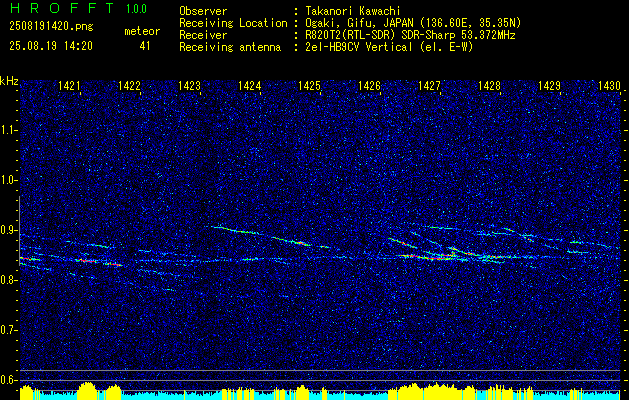This screenshot has height=400, width=629.
Task: Click frequency axis label 0.9
Action: click(7, 230)
